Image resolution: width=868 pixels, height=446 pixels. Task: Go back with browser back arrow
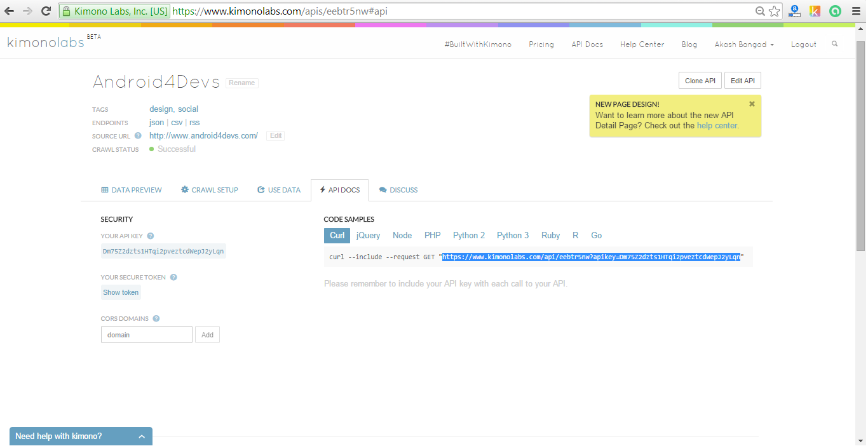(x=10, y=11)
